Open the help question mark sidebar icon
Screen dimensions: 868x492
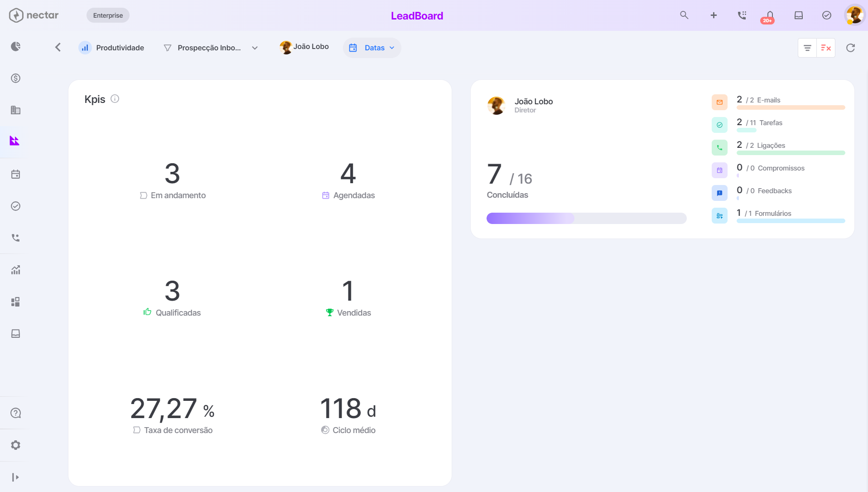pyautogui.click(x=16, y=413)
